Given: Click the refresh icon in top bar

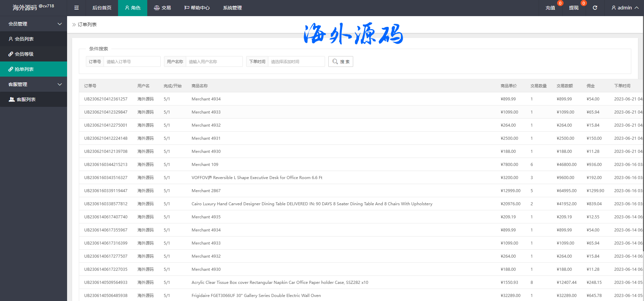Looking at the screenshot, I should (595, 8).
